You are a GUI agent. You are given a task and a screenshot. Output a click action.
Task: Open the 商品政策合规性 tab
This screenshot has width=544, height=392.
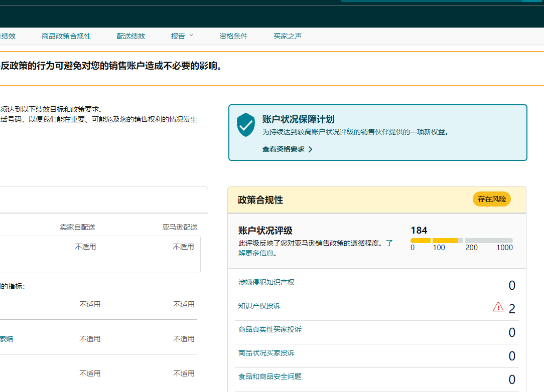coord(66,36)
